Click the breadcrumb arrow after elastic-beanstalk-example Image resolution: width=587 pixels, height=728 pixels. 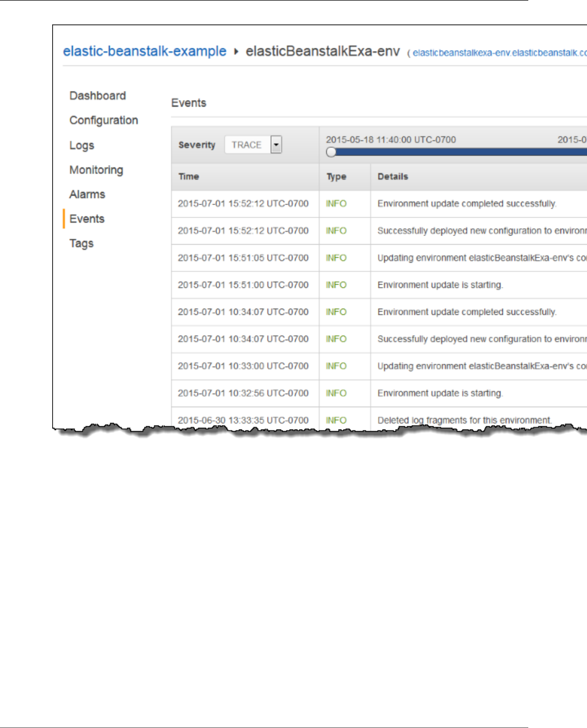(236, 52)
